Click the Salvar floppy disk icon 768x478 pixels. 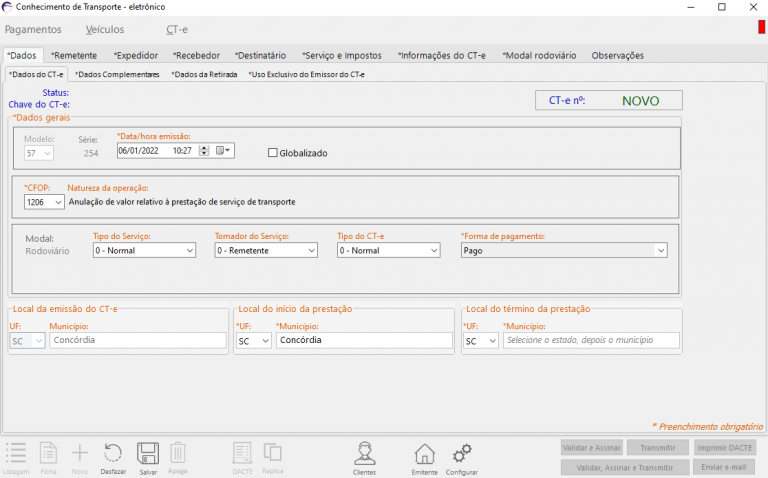[148, 454]
